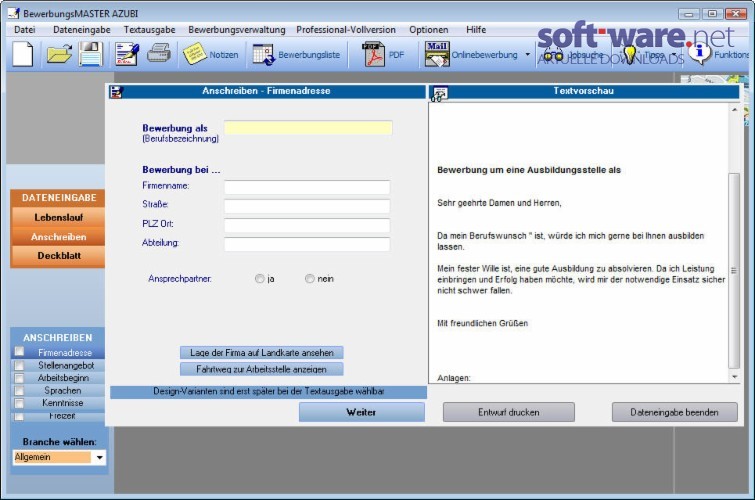The image size is (755, 500).
Task: Select Stellenangebot in Anschreiben list
Action: [x=66, y=365]
